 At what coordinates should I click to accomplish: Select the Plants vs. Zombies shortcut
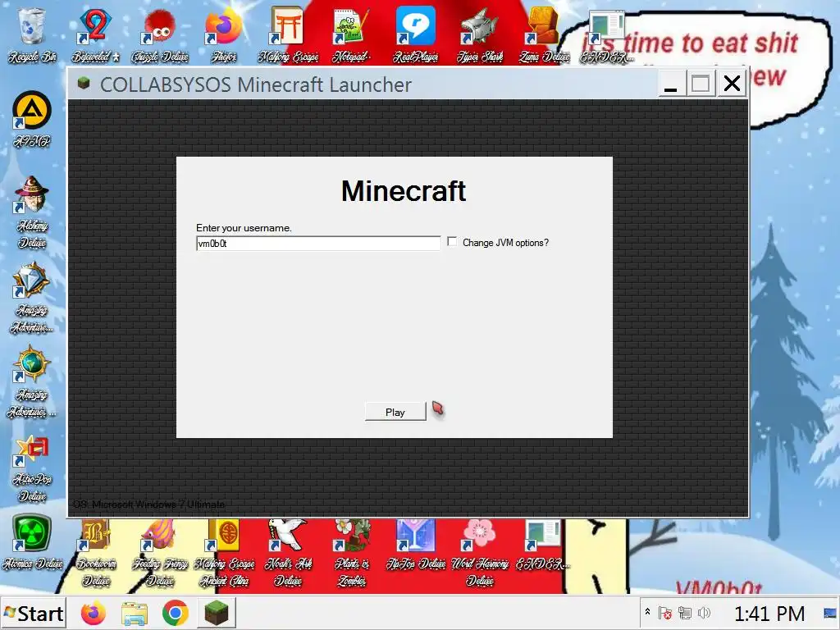pos(352,552)
